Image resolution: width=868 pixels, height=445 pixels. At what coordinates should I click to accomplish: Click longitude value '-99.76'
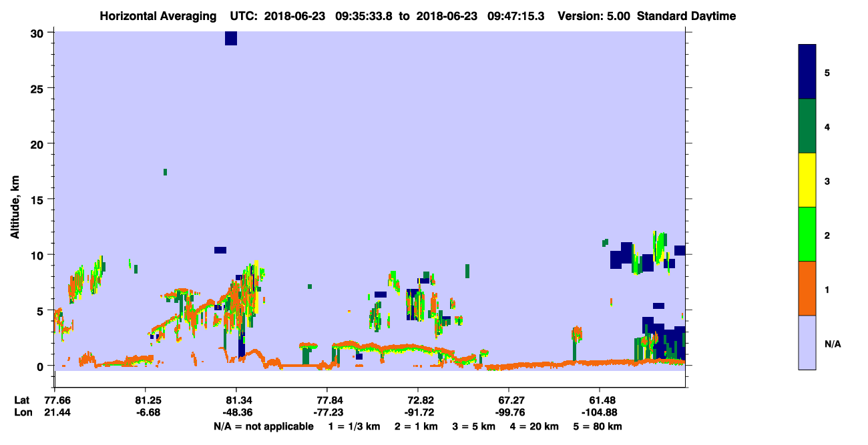tap(509, 413)
